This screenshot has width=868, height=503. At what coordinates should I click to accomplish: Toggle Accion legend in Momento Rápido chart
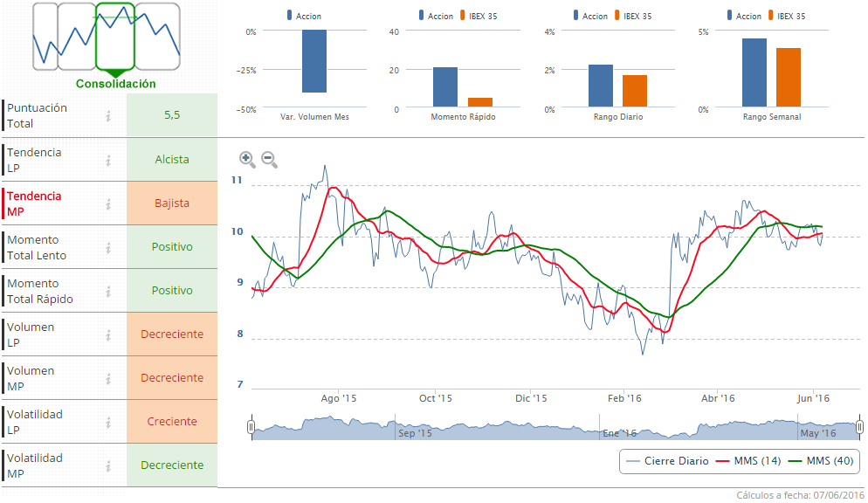436,16
